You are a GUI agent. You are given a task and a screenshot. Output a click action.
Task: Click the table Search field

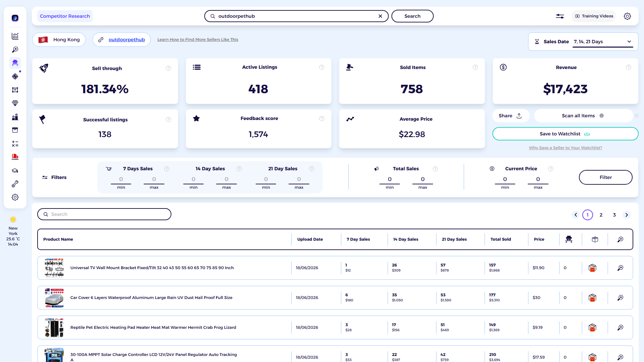click(104, 214)
